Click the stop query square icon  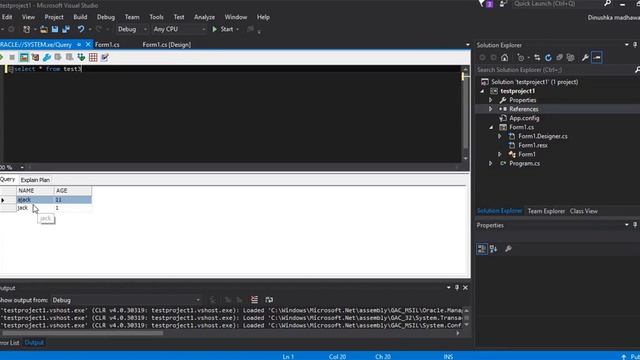click(x=12, y=58)
